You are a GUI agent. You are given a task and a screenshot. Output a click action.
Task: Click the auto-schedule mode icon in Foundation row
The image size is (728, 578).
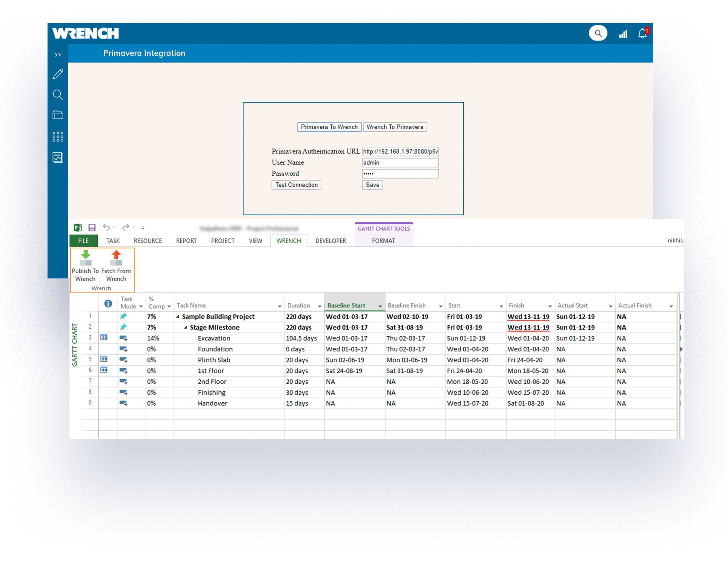click(124, 349)
